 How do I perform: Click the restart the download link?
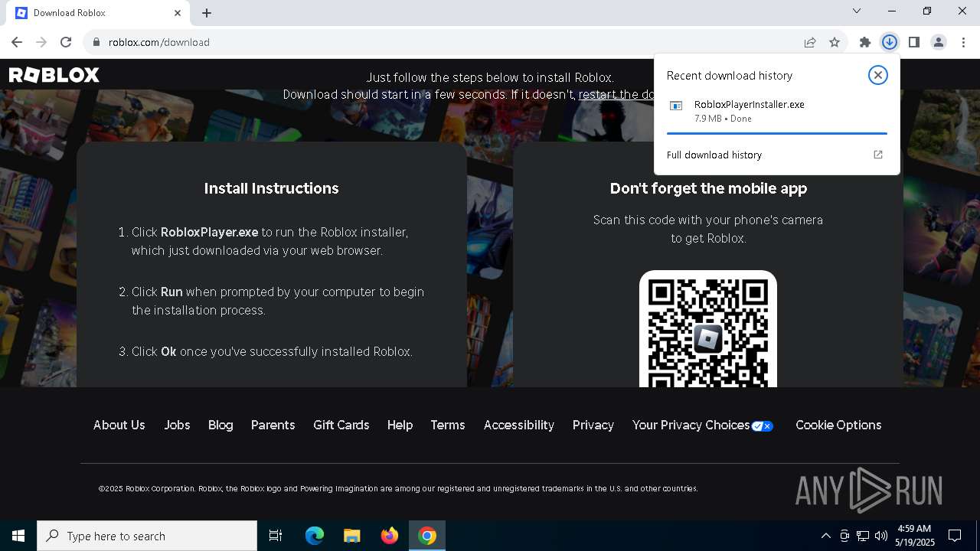click(x=616, y=94)
